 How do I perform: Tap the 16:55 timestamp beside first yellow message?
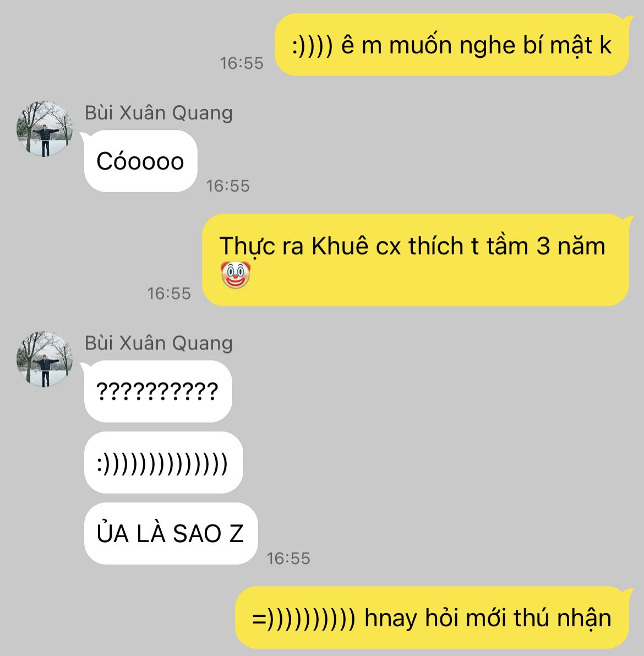tap(242, 63)
